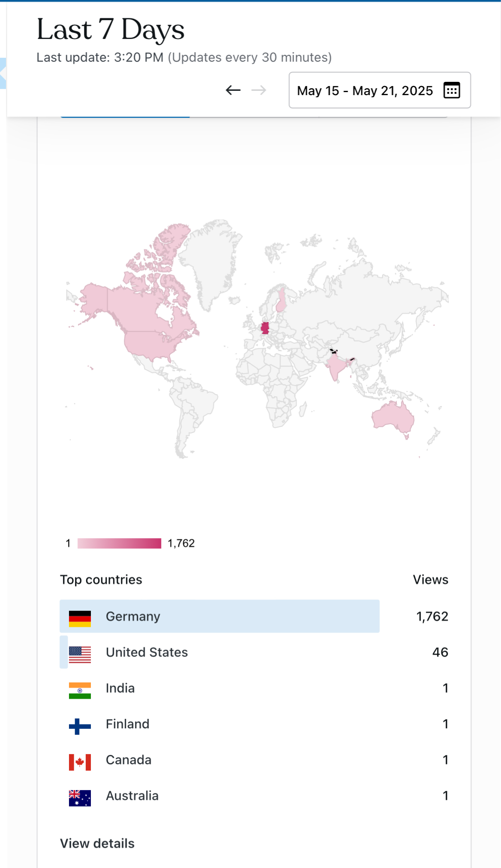Click the Germany flag icon
Image resolution: width=501 pixels, height=868 pixels.
[80, 617]
